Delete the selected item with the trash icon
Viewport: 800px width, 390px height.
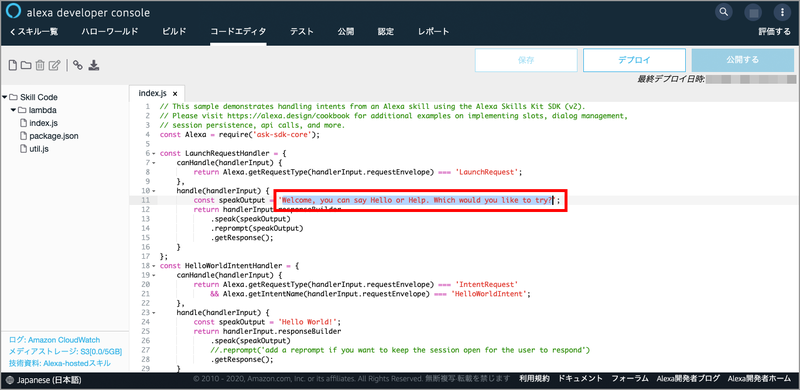[40, 65]
